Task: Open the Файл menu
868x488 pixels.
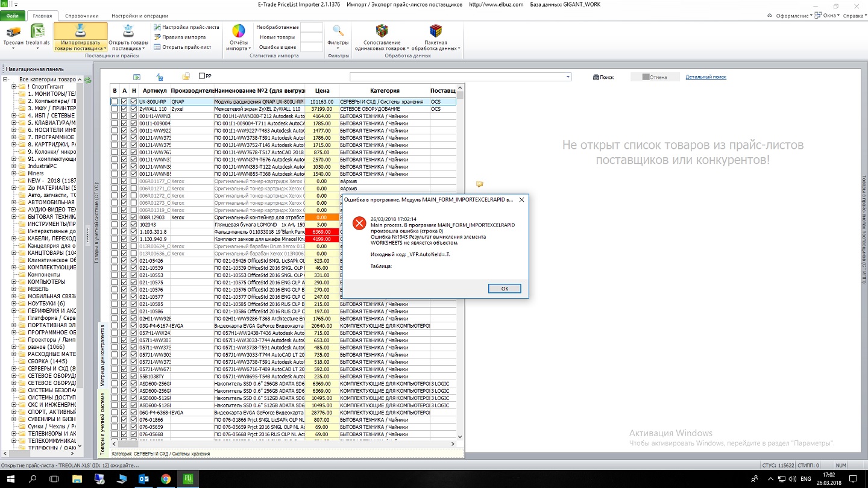Action: click(x=13, y=16)
